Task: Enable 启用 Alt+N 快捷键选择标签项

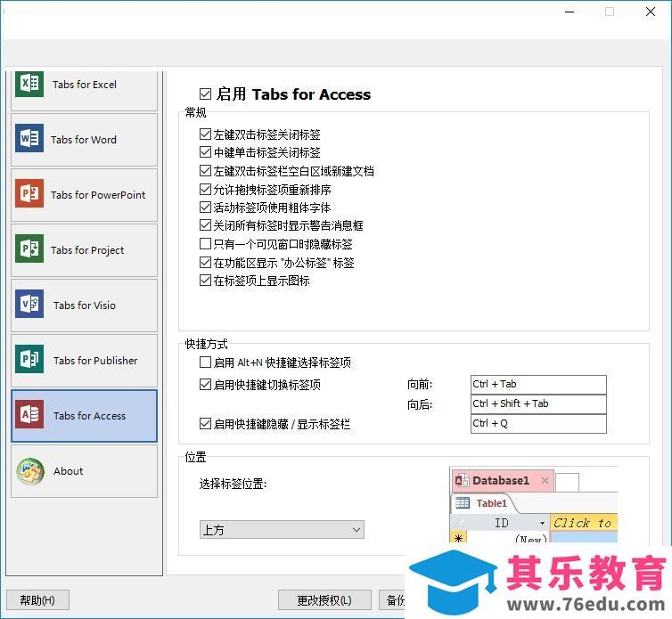Action: click(x=205, y=362)
